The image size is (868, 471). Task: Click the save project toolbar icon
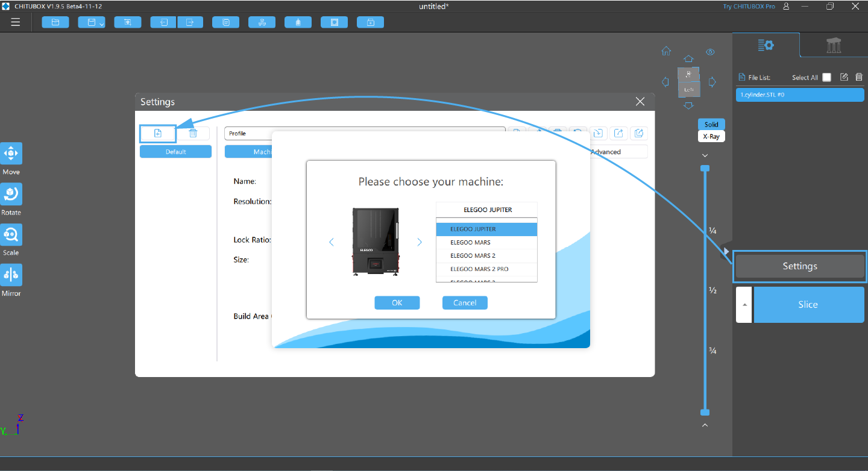coord(91,22)
